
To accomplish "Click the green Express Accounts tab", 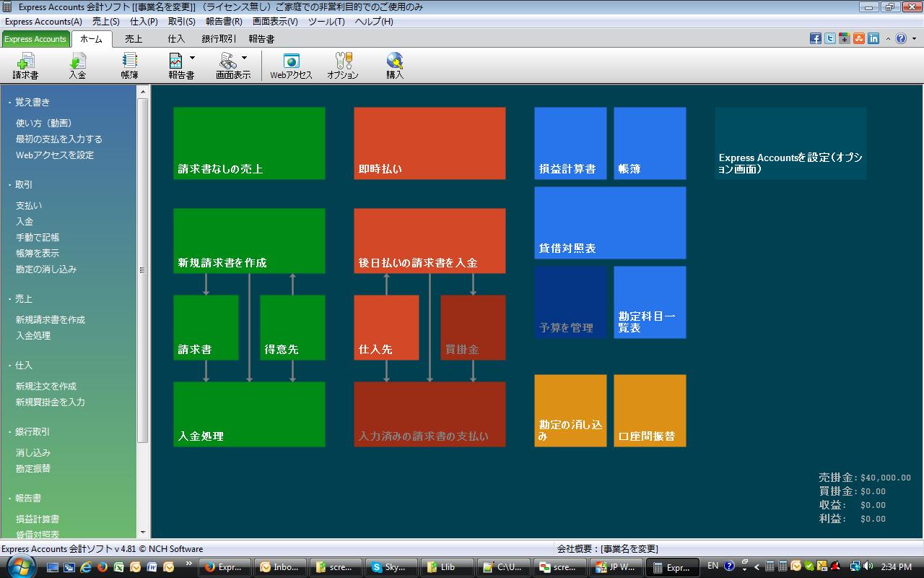I will point(35,39).
